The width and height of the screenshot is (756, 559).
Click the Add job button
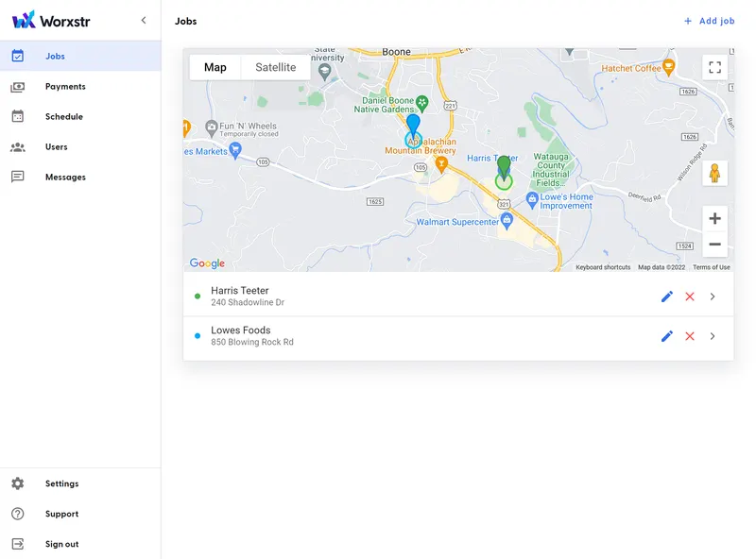click(x=710, y=21)
